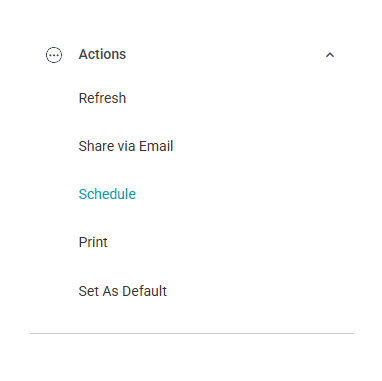The height and width of the screenshot is (381, 382).
Task: Click the upward caret beside Actions
Action: click(330, 55)
